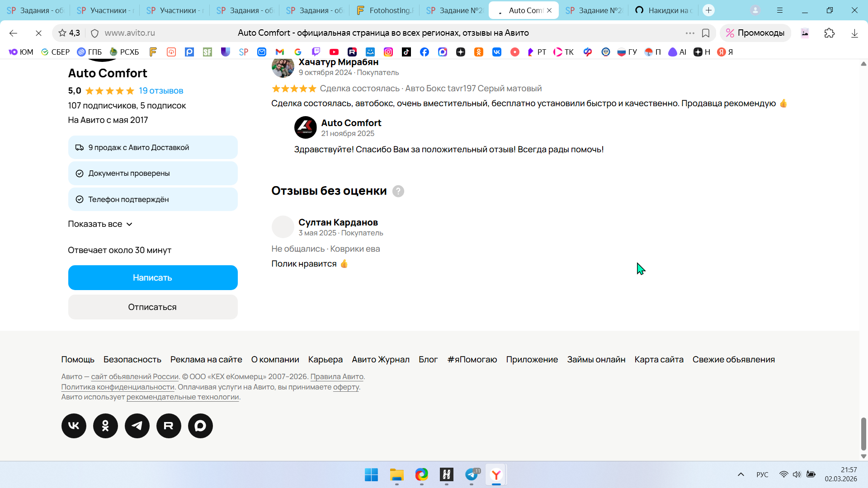The width and height of the screenshot is (868, 488).
Task: Click the VK social icon in footer
Action: 74,426
